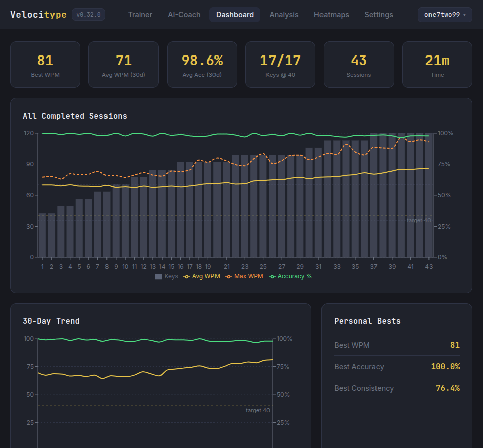Click the Personal Bests Best WPM value 81
Viewport: 483px width, 448px height.
tap(455, 345)
